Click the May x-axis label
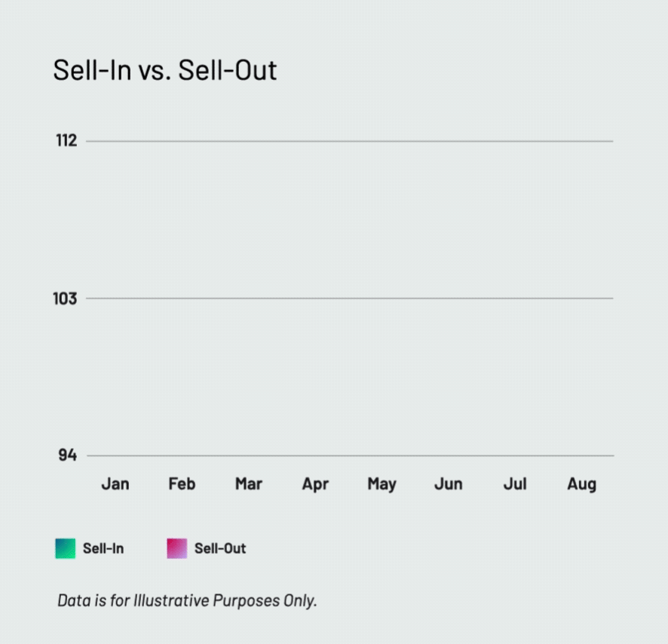 381,484
